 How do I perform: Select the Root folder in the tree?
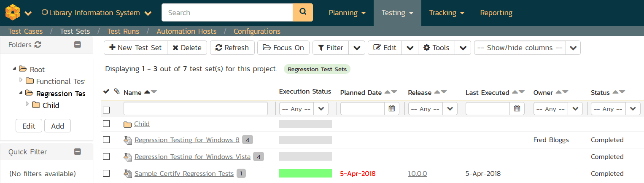[x=37, y=70]
